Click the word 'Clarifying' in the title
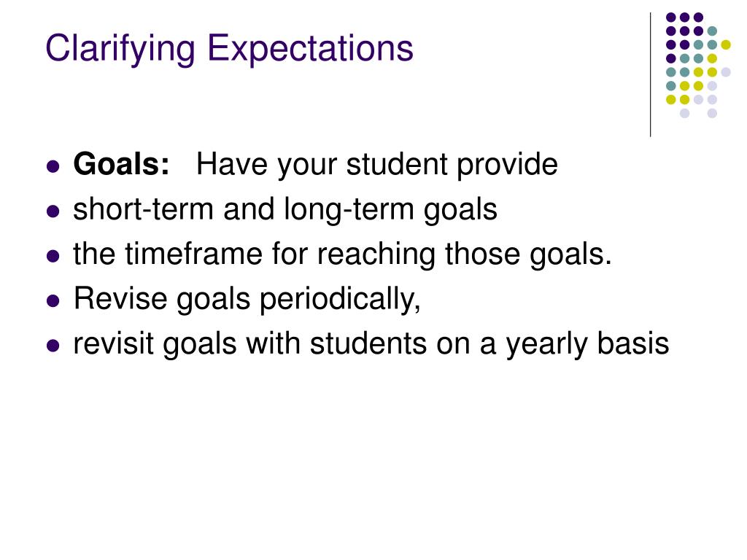747x560 pixels. [120, 49]
